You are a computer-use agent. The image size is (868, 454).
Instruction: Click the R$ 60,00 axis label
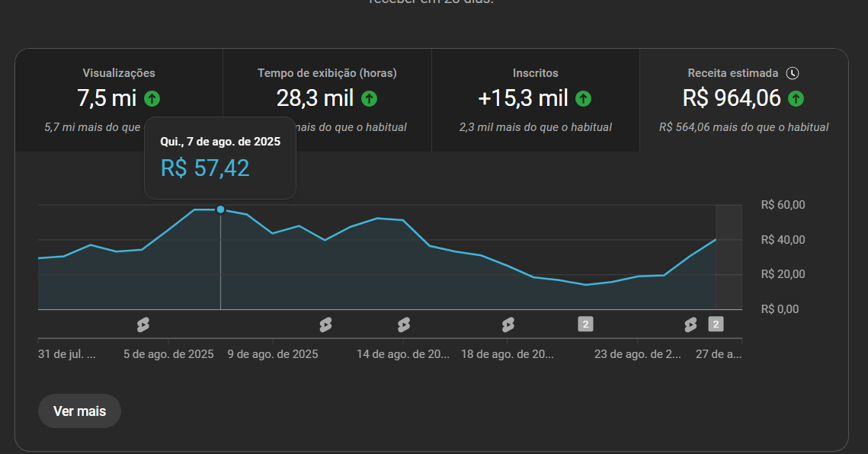tap(783, 205)
